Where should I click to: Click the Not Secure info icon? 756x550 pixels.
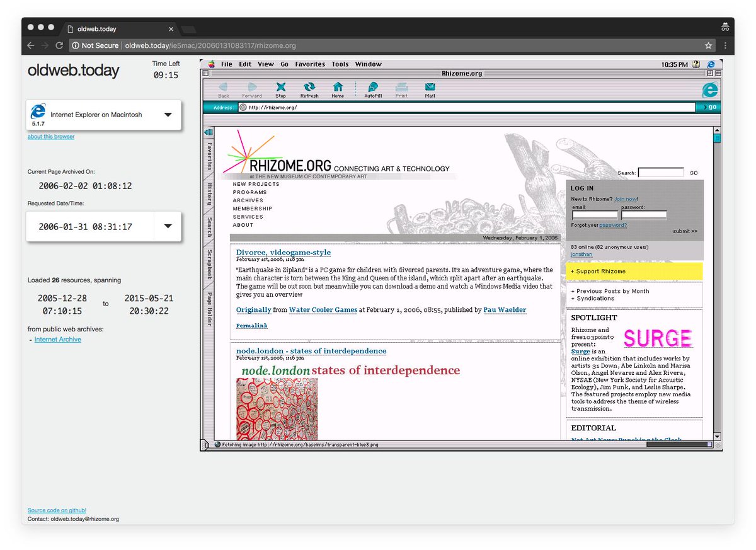pos(75,45)
